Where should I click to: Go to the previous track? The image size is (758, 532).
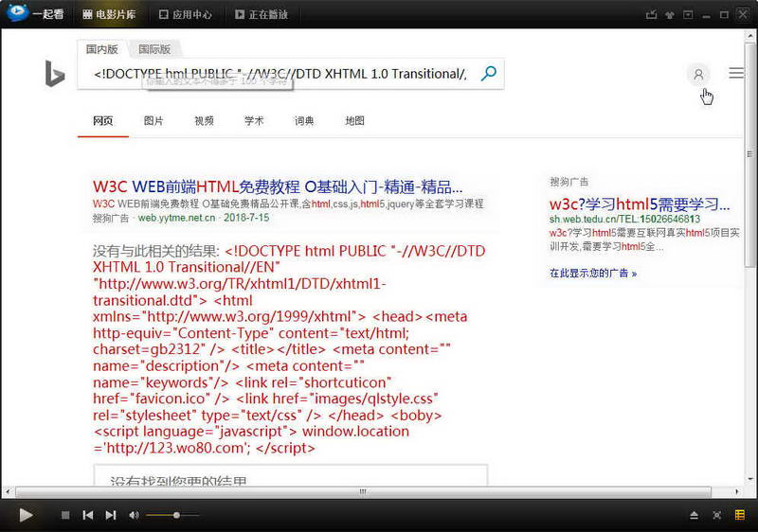(x=88, y=515)
